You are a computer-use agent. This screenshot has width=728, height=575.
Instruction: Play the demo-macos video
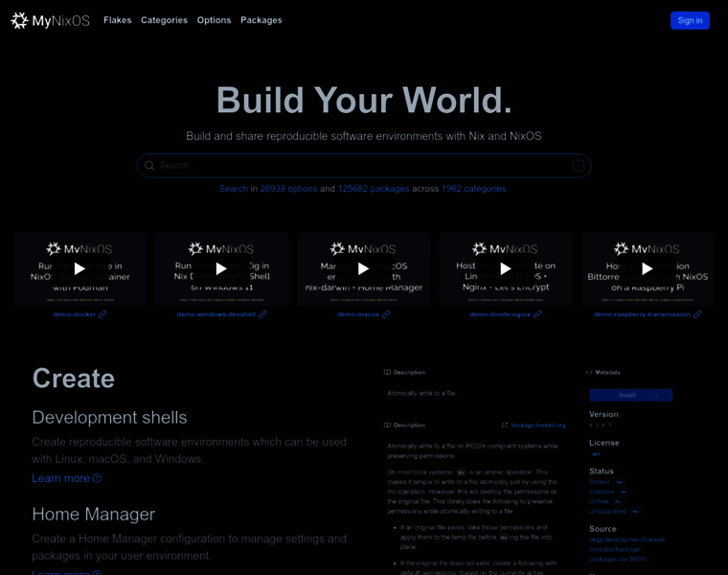[x=363, y=268]
